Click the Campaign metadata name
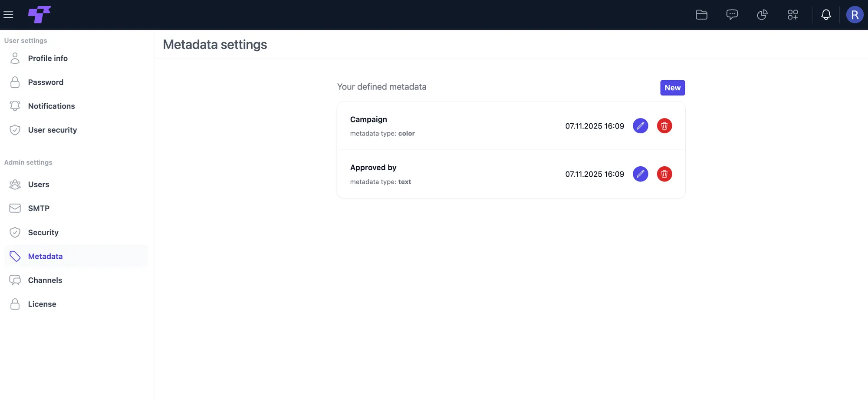The width and height of the screenshot is (868, 402). [368, 119]
